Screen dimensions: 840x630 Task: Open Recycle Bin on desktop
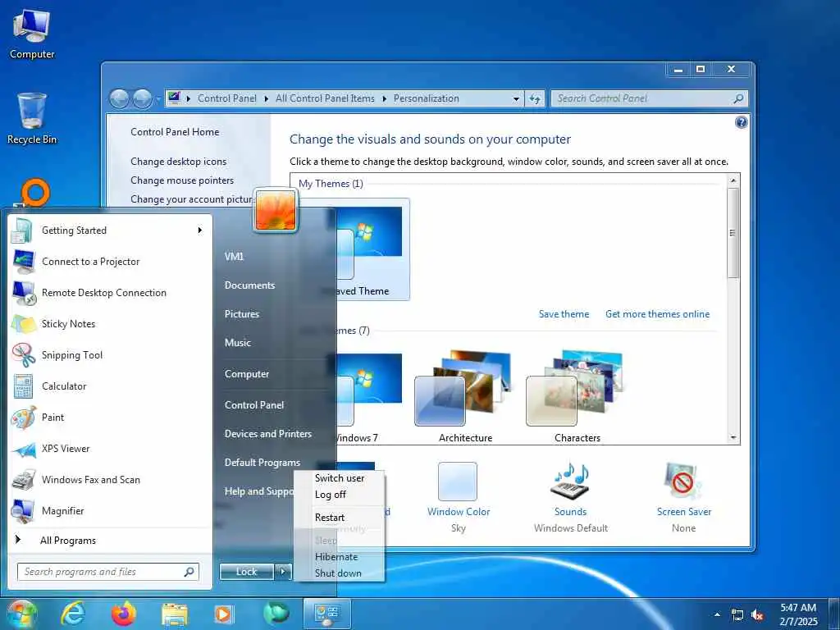(32, 118)
